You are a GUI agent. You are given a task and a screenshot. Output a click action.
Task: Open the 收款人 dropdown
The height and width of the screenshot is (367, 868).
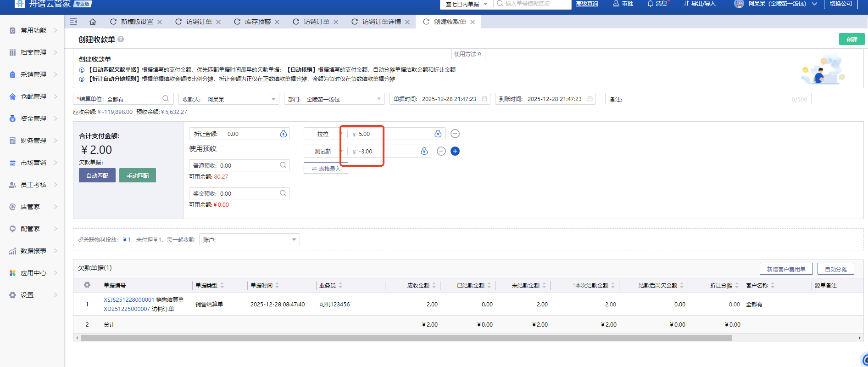[273, 99]
